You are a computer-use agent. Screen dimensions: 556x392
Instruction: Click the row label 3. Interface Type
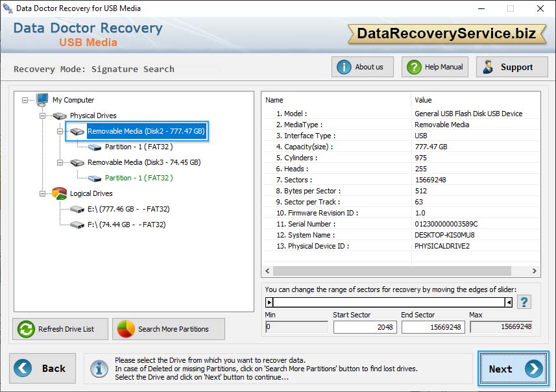[306, 136]
